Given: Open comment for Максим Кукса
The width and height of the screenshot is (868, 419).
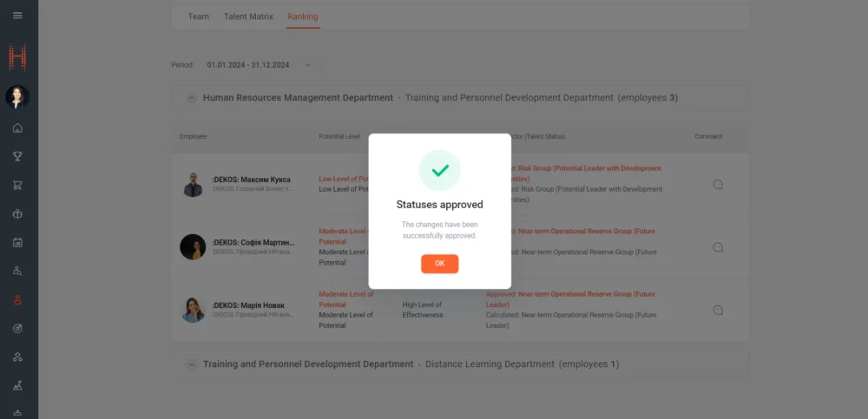Looking at the screenshot, I should point(718,185).
